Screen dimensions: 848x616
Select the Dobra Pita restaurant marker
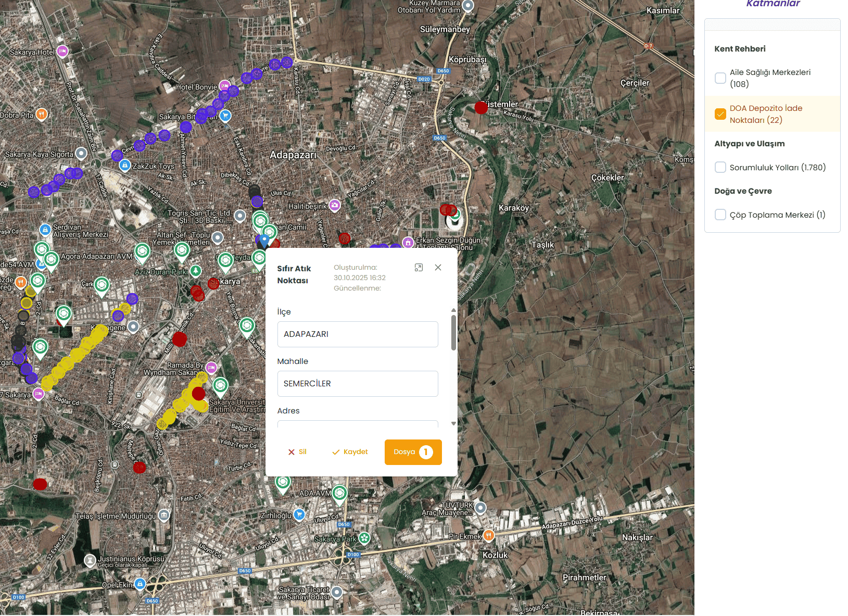[x=42, y=114]
